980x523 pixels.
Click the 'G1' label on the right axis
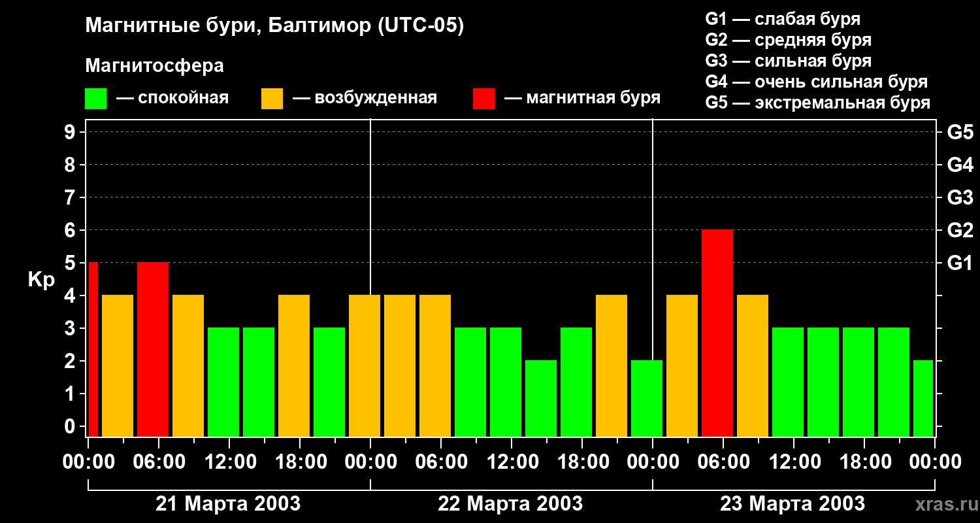960,263
